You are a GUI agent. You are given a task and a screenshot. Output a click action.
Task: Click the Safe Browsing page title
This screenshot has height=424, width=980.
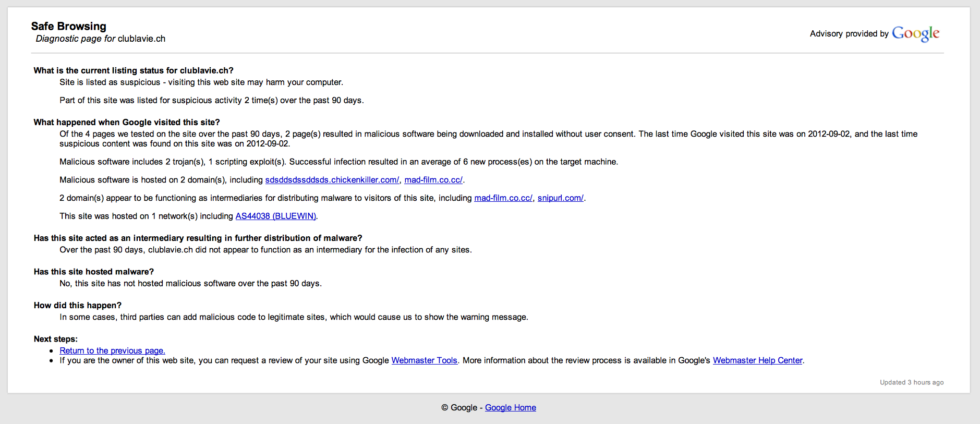[x=68, y=26]
